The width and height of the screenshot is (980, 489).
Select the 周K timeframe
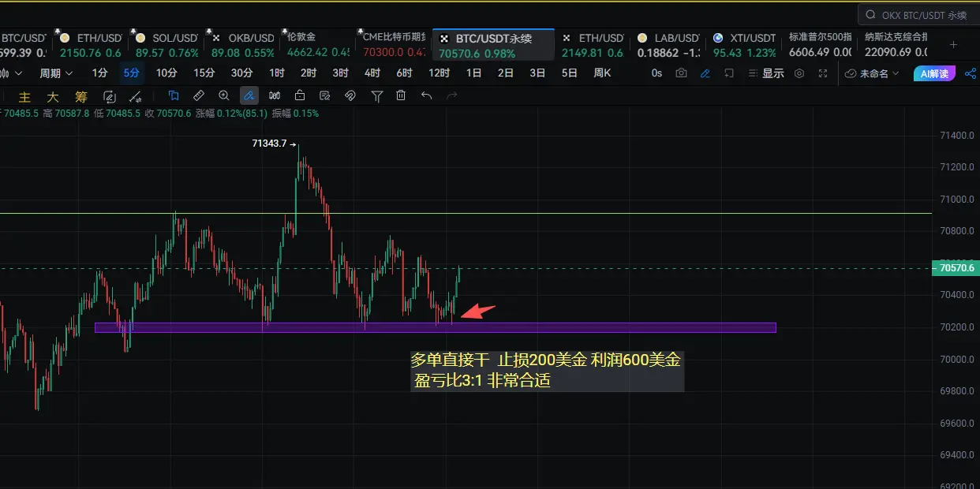pyautogui.click(x=602, y=73)
